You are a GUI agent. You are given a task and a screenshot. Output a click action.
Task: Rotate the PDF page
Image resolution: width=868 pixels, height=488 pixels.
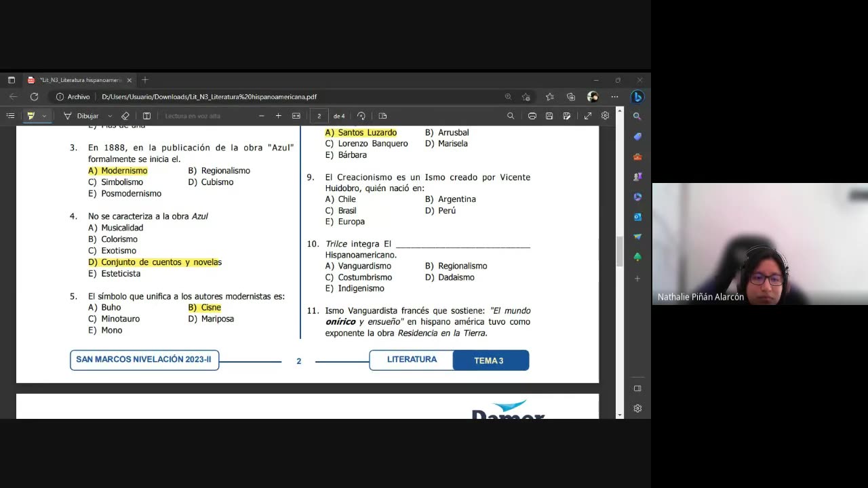click(x=361, y=116)
